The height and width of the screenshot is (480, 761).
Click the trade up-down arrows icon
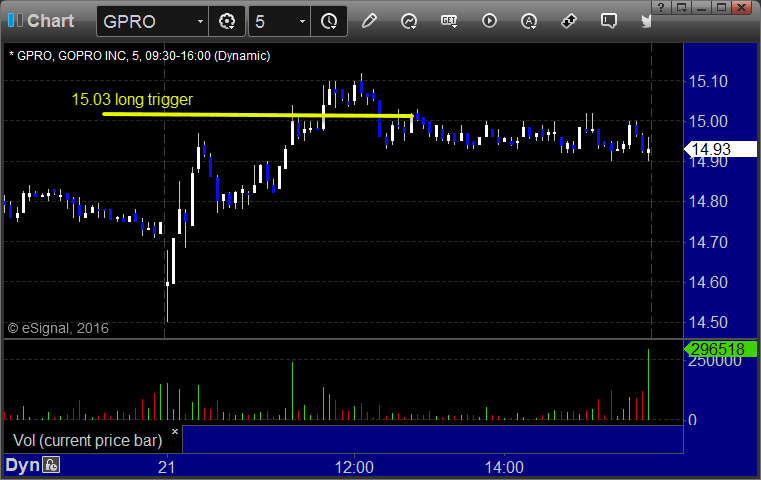point(568,21)
